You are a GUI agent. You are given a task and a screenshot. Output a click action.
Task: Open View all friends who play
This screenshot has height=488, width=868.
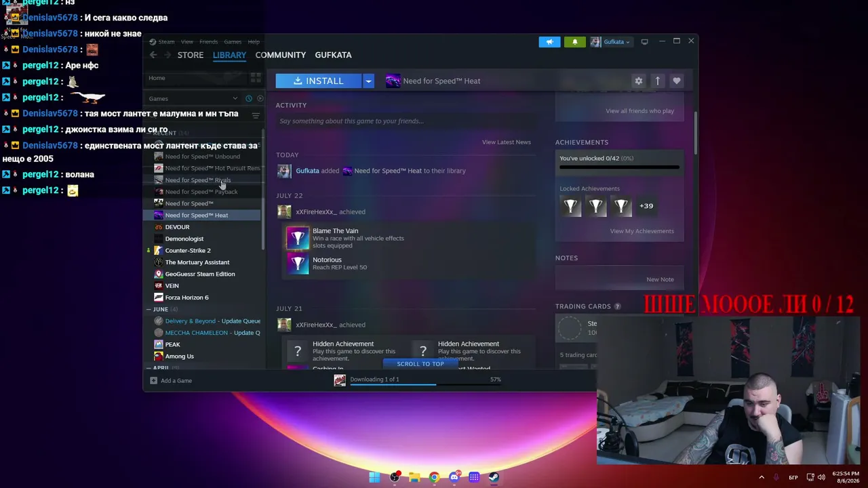640,111
